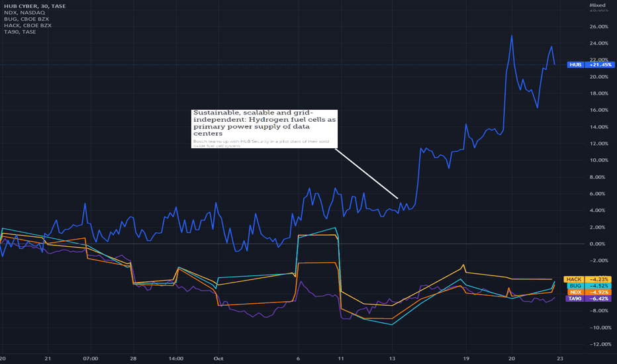The height and width of the screenshot is (364, 617).
Task: Click the 6.00% axis value
Action: [598, 194]
